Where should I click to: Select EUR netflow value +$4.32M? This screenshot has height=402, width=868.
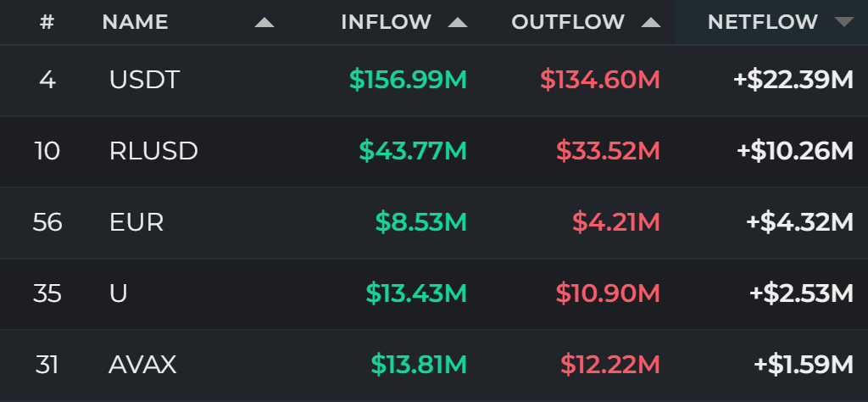(x=800, y=222)
